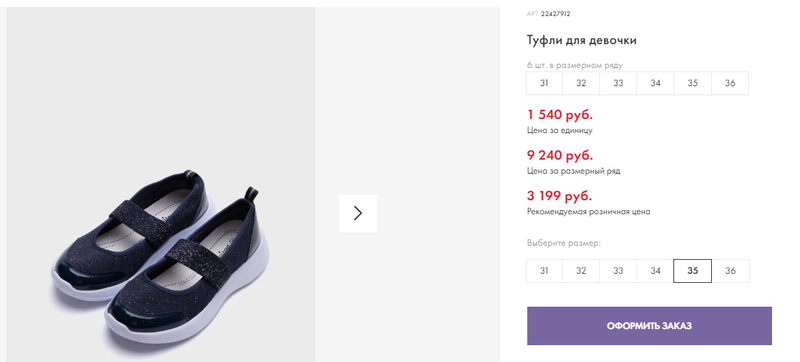The image size is (800, 362).
Task: Click the Туфли для девочки title
Action: coord(582,40)
